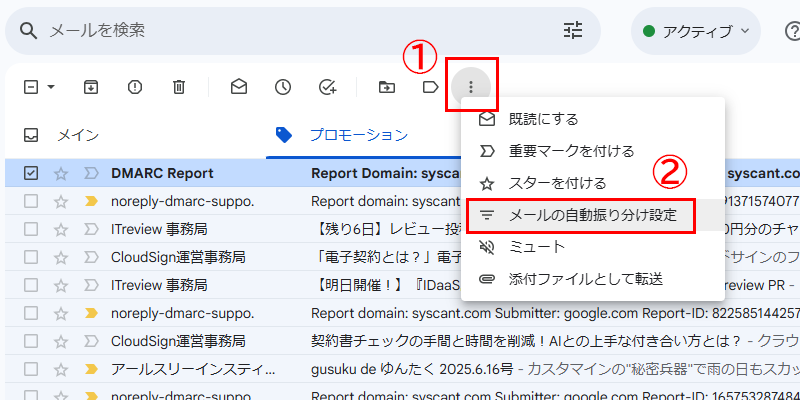This screenshot has height=400, width=800.
Task: Switch to the メイン inbox tab
Action: click(x=77, y=135)
